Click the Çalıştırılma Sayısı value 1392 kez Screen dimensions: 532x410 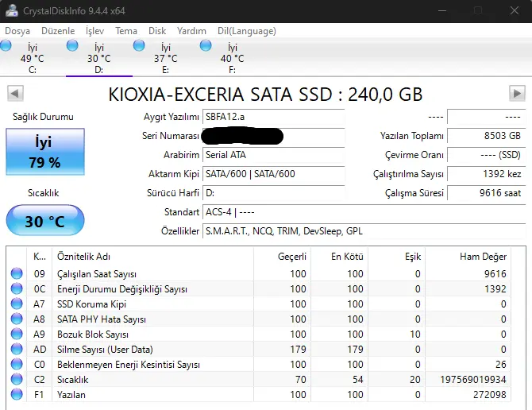click(487, 174)
